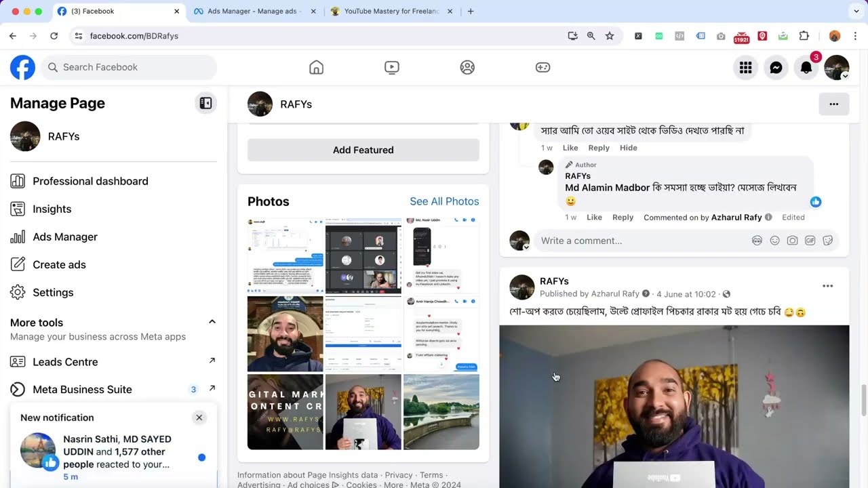868x488 pixels.
Task: Open the Groups icon in top navigation
Action: click(x=467, y=67)
